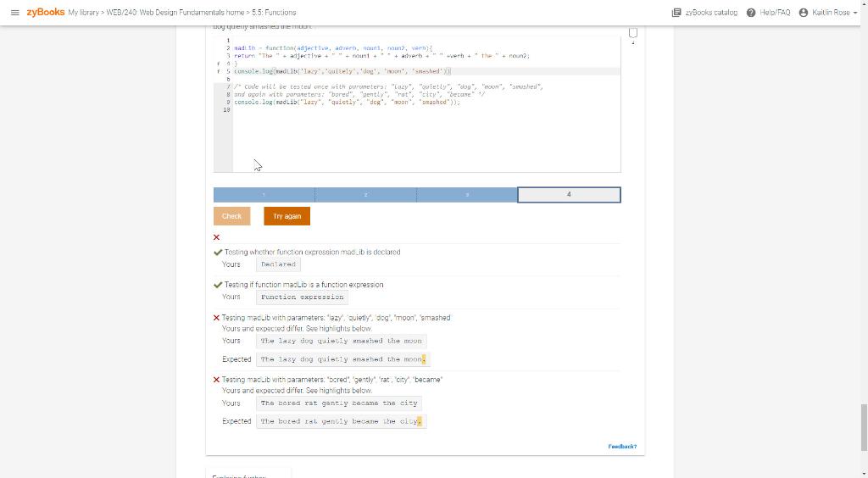
Task: Click expected output 'The bored rat gently became the city.'
Action: (x=341, y=421)
